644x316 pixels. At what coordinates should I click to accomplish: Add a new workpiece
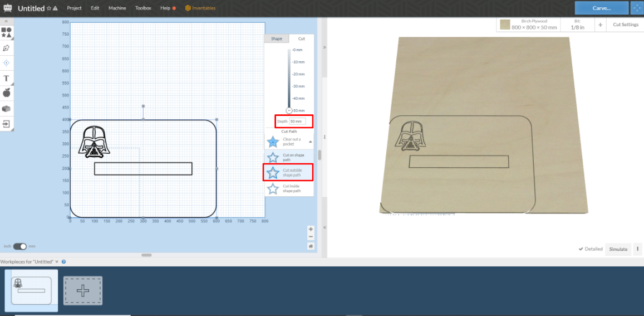click(x=82, y=291)
